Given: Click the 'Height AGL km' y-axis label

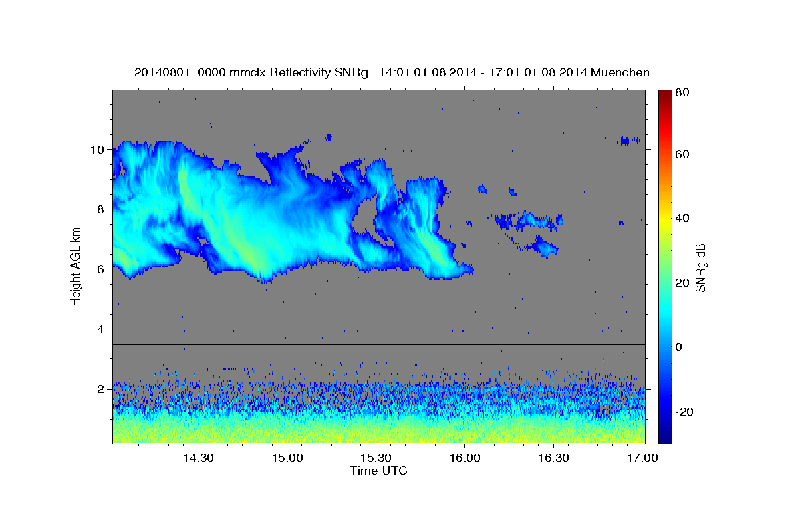Looking at the screenshot, I should (x=76, y=266).
